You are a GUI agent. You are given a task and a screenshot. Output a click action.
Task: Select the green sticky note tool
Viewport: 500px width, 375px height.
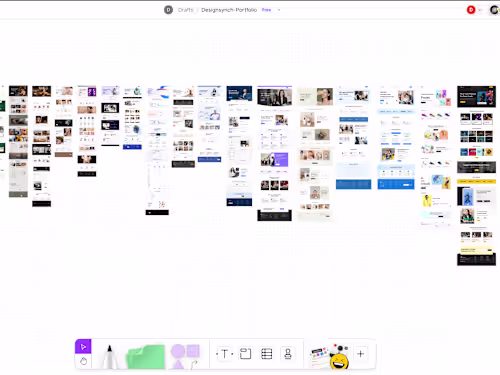point(145,357)
